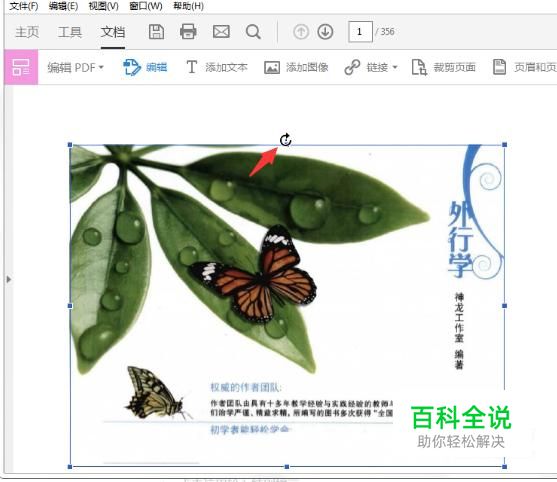
Task: Click the top-right selection handle
Action: 504,145
